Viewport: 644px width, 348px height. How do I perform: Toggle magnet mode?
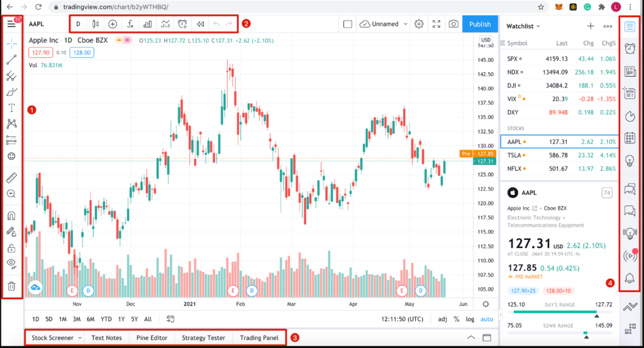11,215
